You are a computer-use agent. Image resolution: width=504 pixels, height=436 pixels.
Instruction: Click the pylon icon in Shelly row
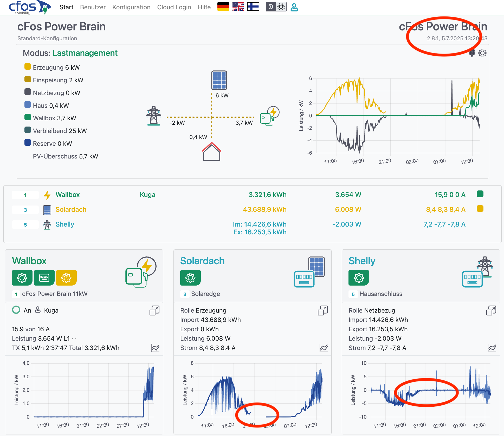(47, 225)
